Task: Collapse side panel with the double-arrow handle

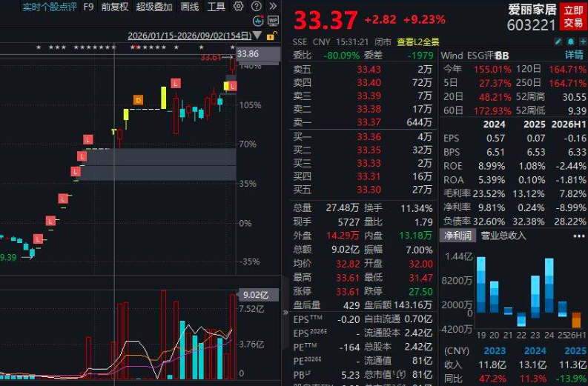Action: click(x=285, y=312)
